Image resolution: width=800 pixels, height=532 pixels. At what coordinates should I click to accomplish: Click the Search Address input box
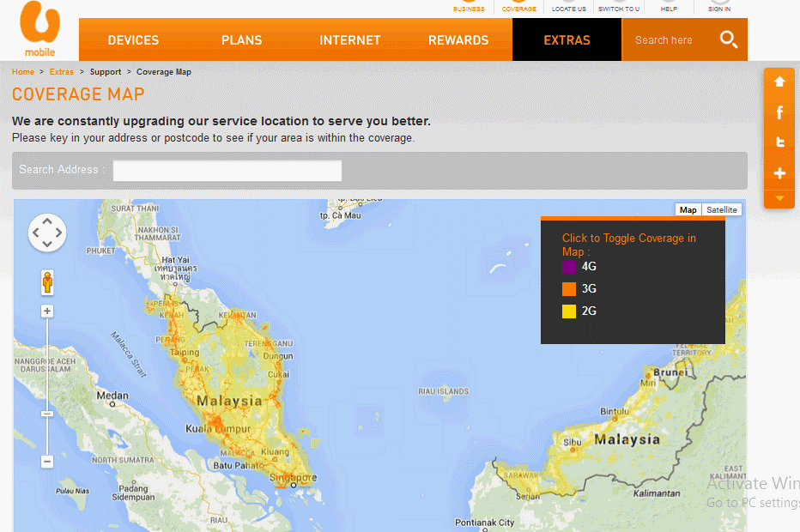227,171
